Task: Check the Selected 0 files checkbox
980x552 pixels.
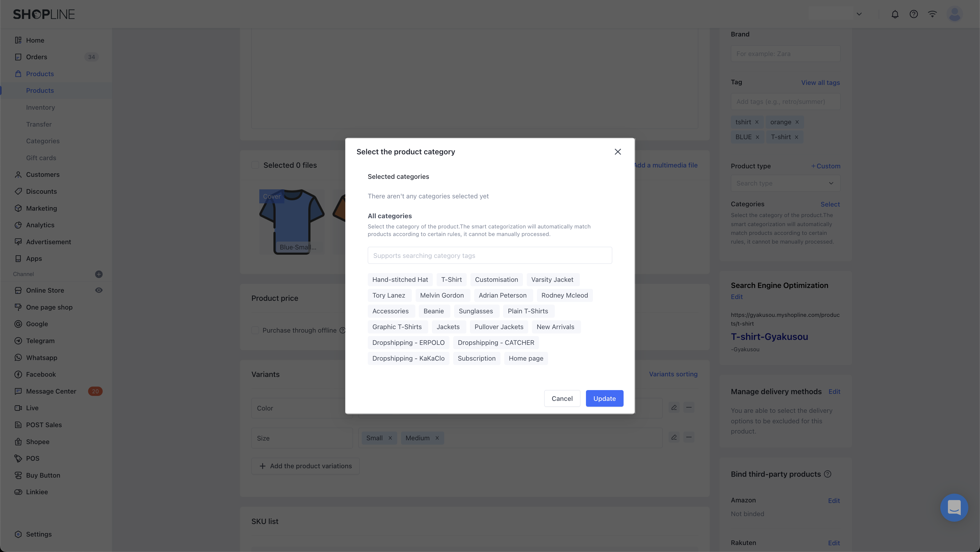Action: (255, 165)
